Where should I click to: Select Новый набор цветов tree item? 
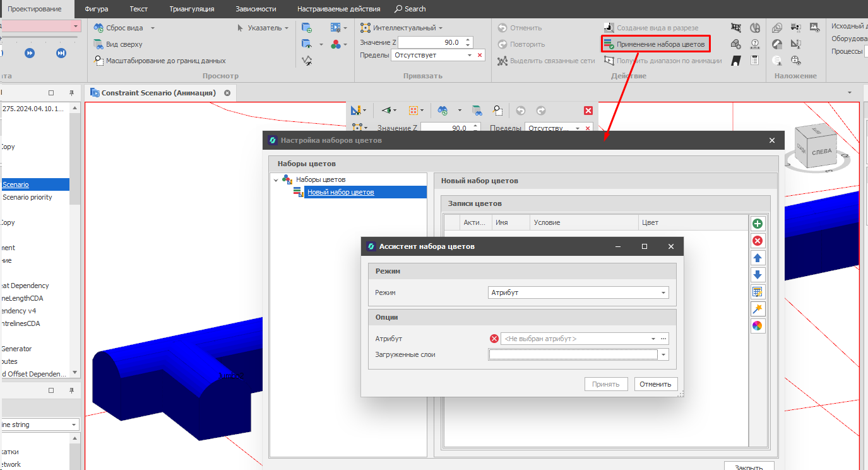coord(340,192)
